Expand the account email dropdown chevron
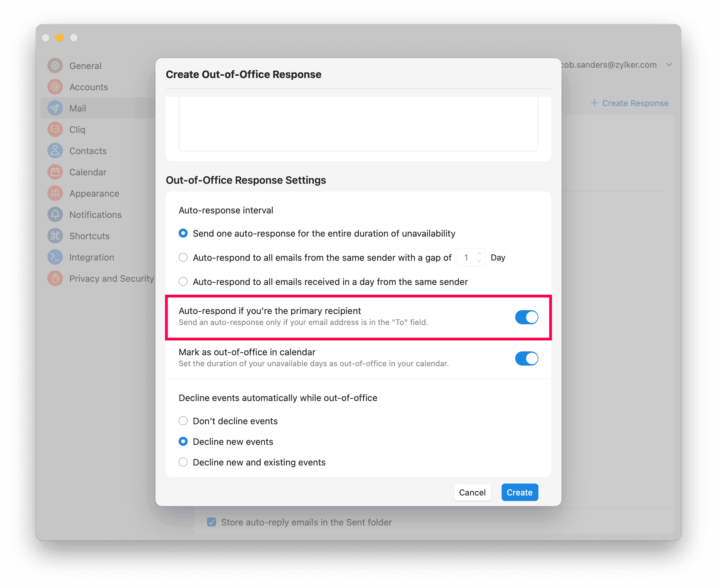717x588 pixels. (x=669, y=65)
